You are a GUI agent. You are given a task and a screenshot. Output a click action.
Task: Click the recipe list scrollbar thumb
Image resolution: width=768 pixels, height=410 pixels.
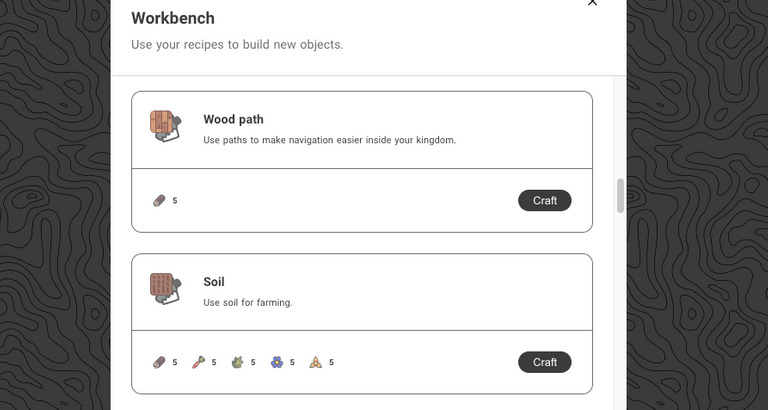click(620, 196)
